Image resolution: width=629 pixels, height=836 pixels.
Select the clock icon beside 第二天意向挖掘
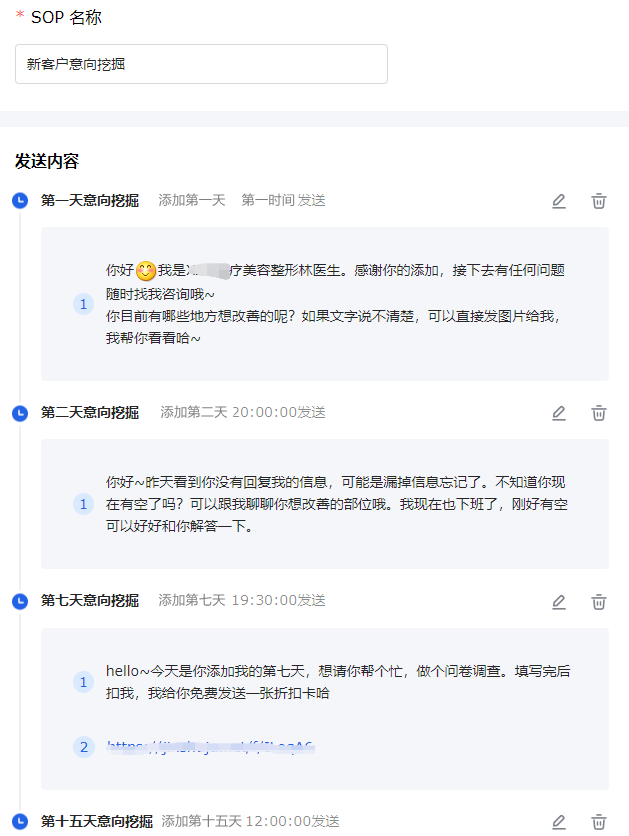[19, 412]
